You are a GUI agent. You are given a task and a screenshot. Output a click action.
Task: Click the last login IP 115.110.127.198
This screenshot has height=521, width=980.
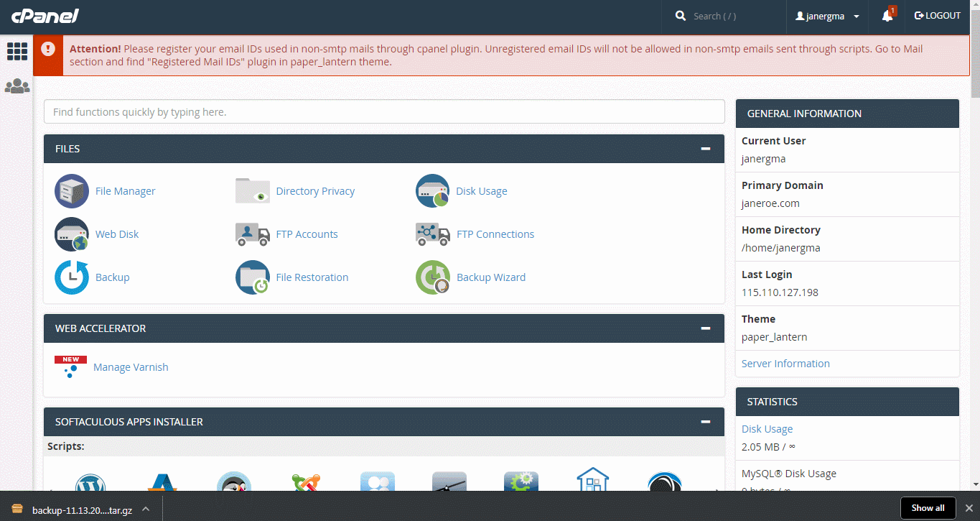click(x=780, y=292)
